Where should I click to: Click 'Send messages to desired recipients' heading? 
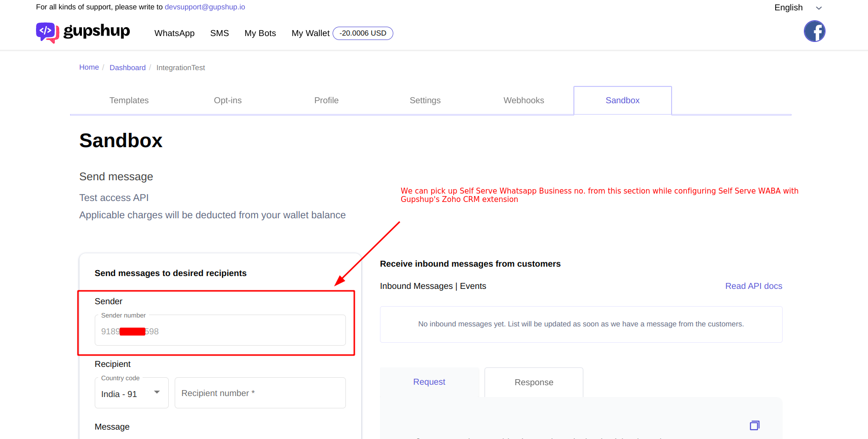(x=171, y=273)
